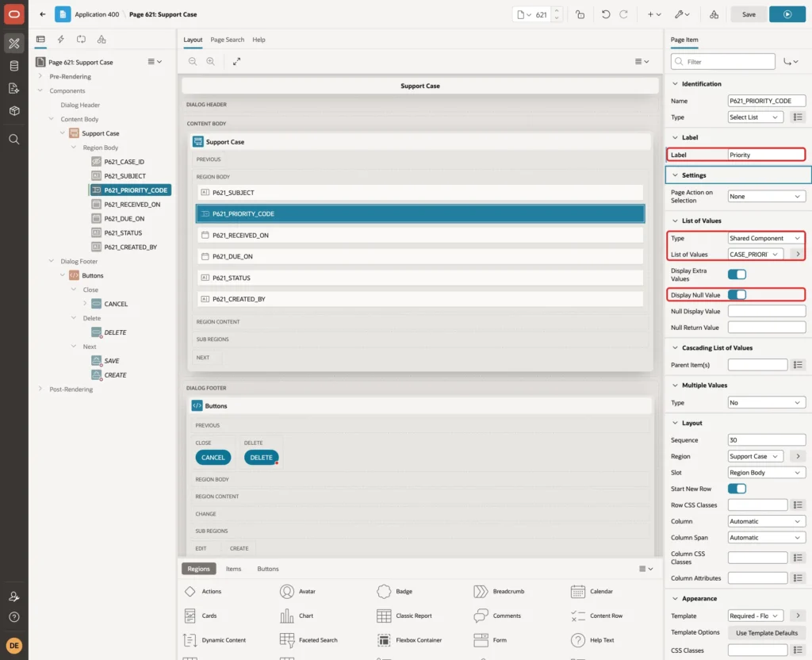Open the Shared Components icon in toolbar
The image size is (812, 660).
pyautogui.click(x=714, y=14)
